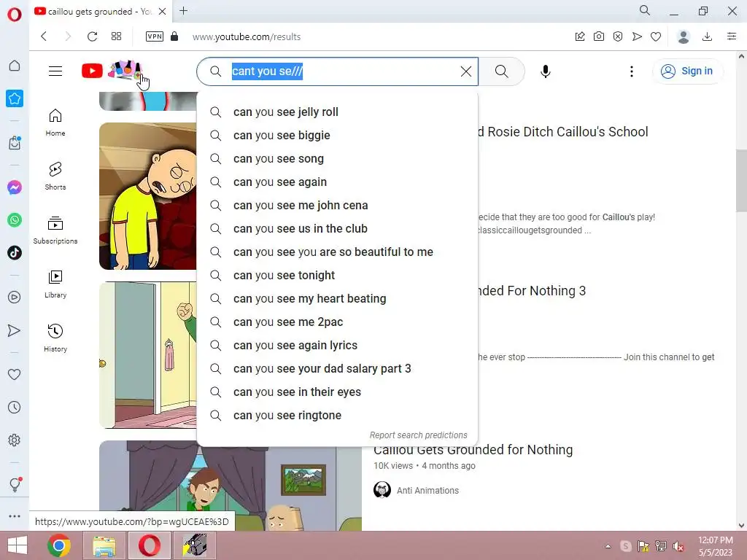
Task: Open Opera sidebar settings gear
Action: coord(15,440)
